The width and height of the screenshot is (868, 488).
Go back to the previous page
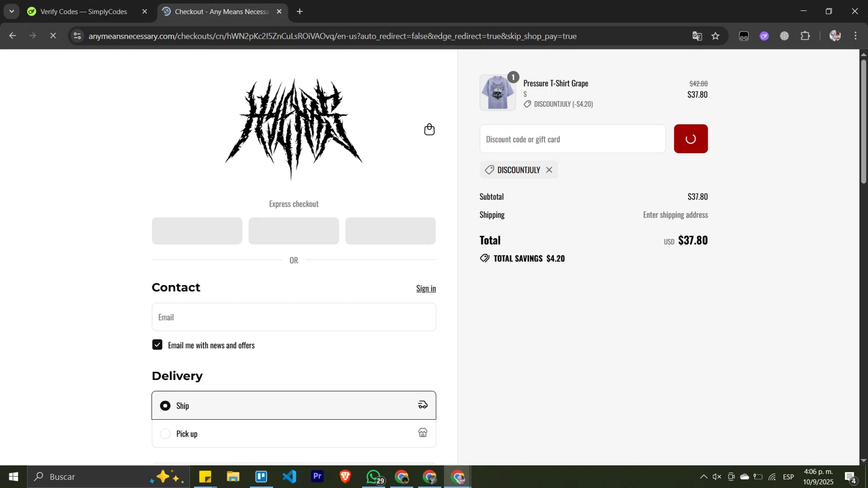12,36
